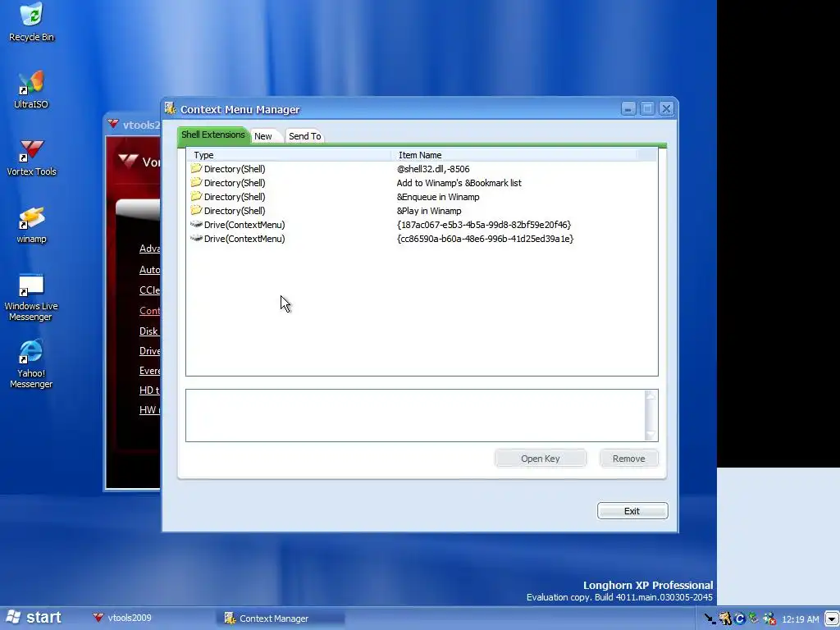The height and width of the screenshot is (630, 840).
Task: Click the Windows Live Messenger tray icon
Action: pyautogui.click(x=769, y=619)
